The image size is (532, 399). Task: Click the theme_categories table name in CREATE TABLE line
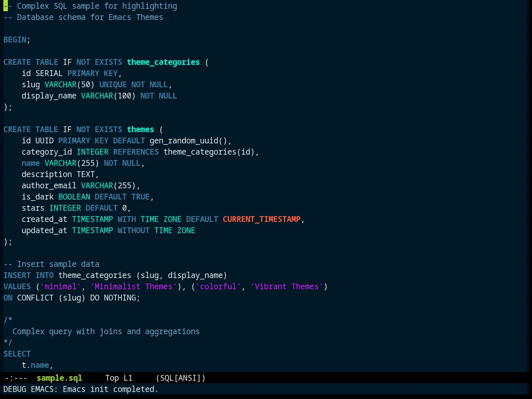pos(163,62)
